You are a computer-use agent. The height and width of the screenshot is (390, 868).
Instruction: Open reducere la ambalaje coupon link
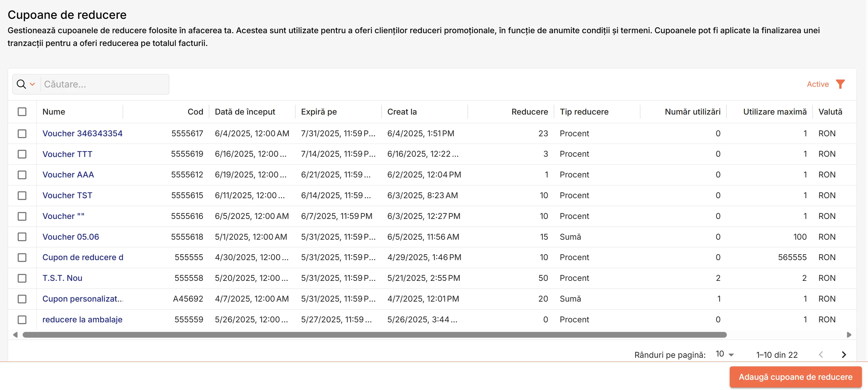[82, 319]
